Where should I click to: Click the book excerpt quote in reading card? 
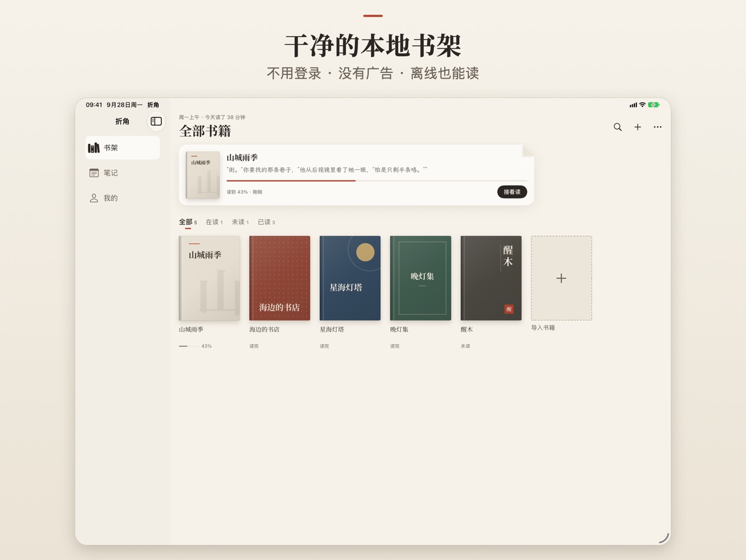click(x=327, y=170)
